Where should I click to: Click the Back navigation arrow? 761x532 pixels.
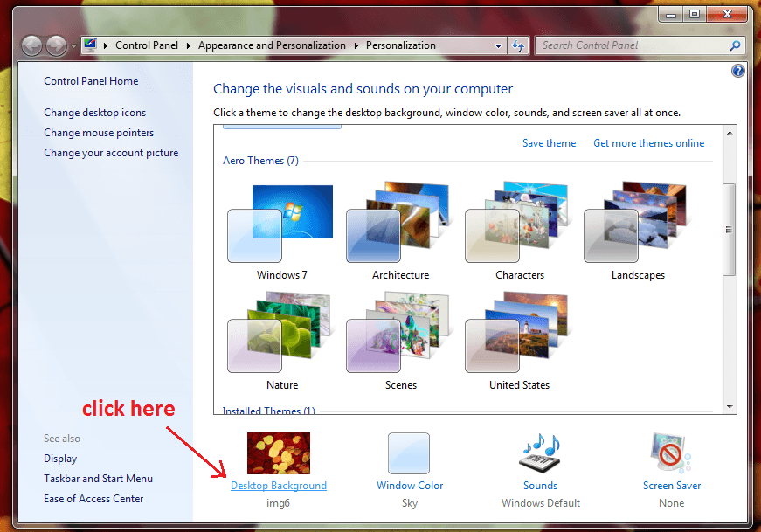[32, 46]
